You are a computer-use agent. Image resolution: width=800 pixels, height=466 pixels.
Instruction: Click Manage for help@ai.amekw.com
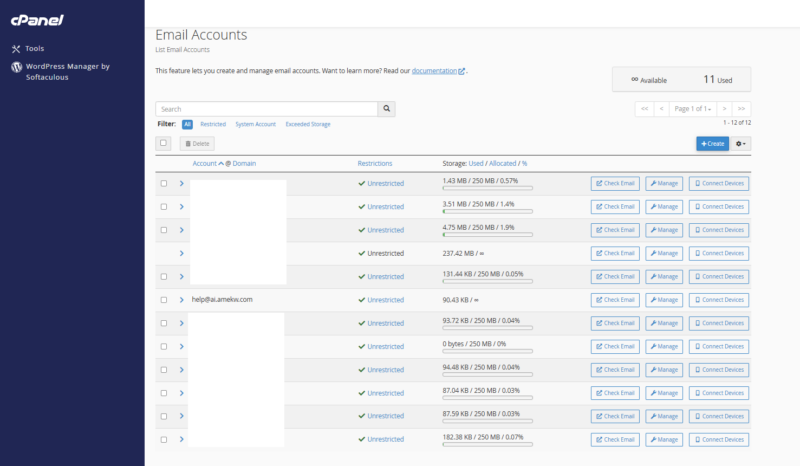[664, 300]
